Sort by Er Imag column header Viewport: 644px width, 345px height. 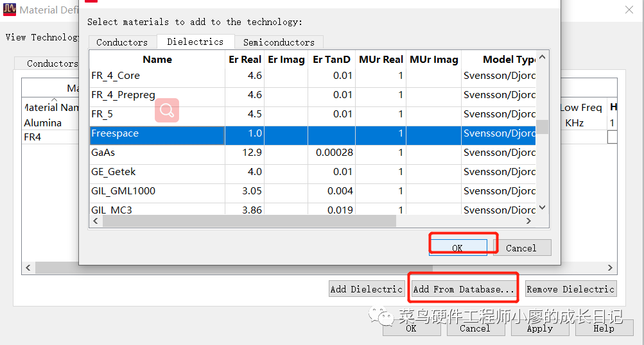tap(286, 60)
